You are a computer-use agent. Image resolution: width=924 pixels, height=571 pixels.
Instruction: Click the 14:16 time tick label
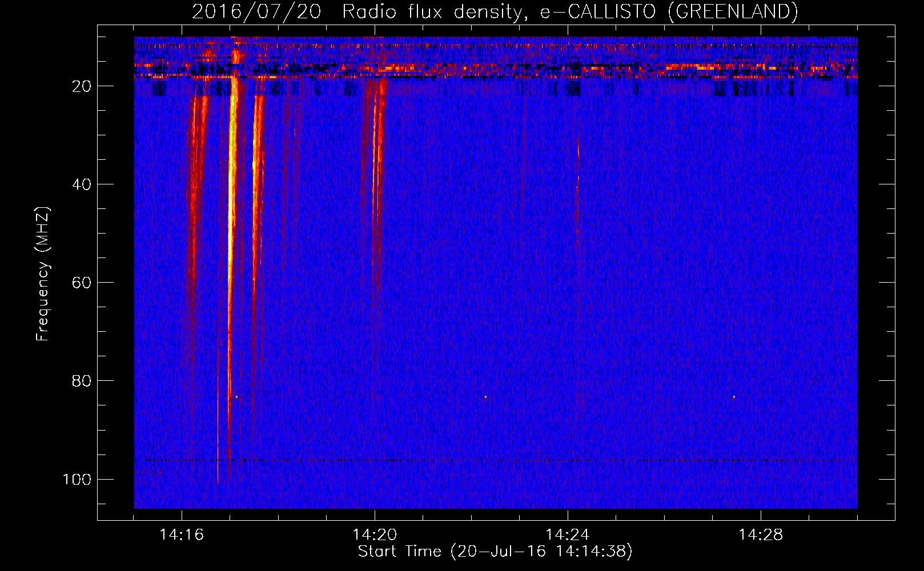pyautogui.click(x=182, y=534)
